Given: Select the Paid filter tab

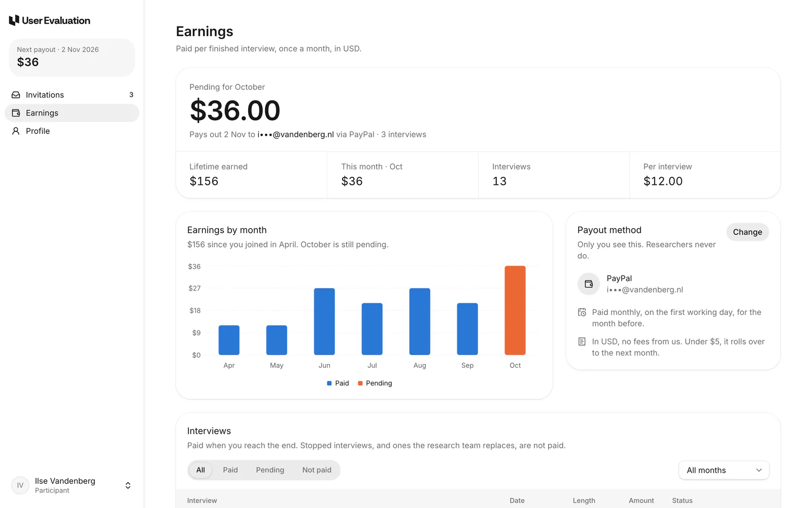Looking at the screenshot, I should tap(230, 470).
